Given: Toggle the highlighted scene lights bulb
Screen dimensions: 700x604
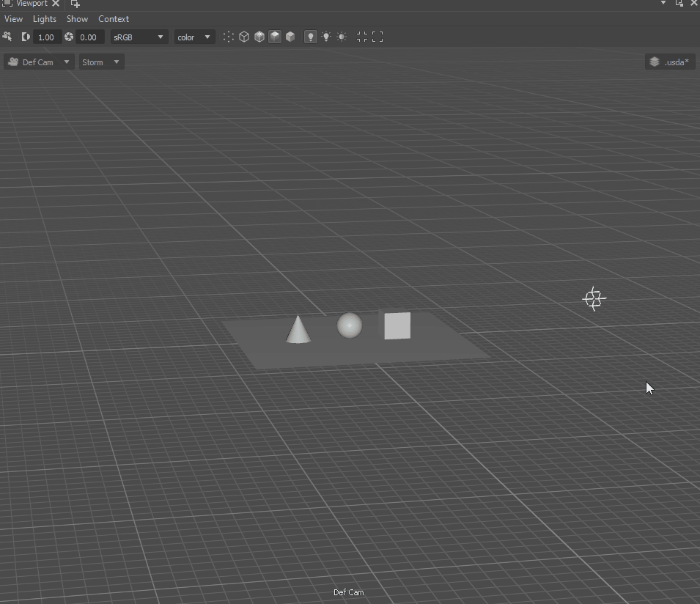Looking at the screenshot, I should pos(311,37).
